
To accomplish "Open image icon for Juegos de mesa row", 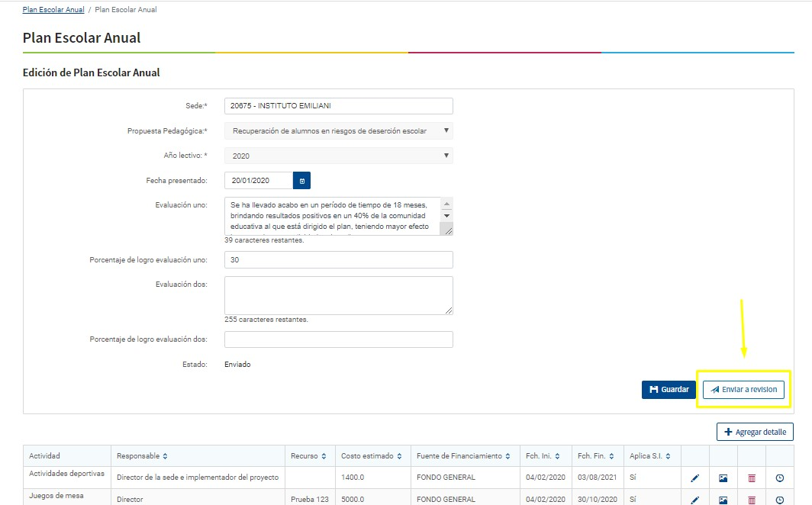I will 723,500.
